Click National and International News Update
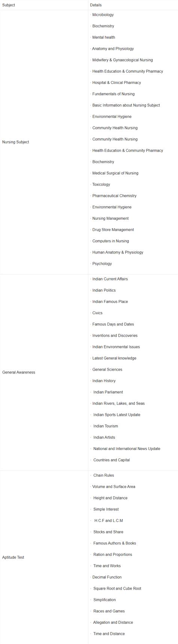Screen dimensions: 178x644 tap(127, 449)
